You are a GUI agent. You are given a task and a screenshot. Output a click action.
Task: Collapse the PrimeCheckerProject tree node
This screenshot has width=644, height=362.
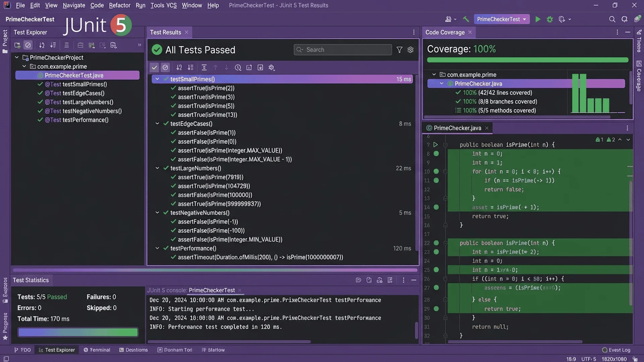point(16,58)
